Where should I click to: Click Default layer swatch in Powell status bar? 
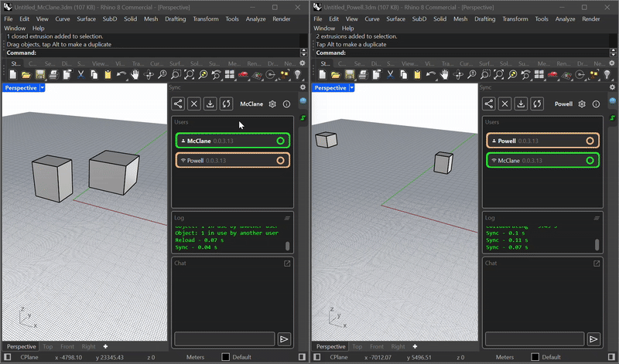click(535, 357)
